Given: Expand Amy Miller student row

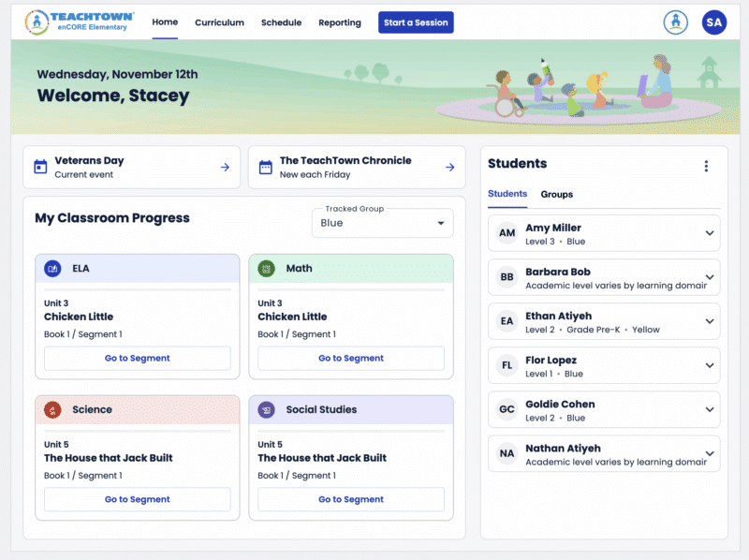Looking at the screenshot, I should 710,233.
